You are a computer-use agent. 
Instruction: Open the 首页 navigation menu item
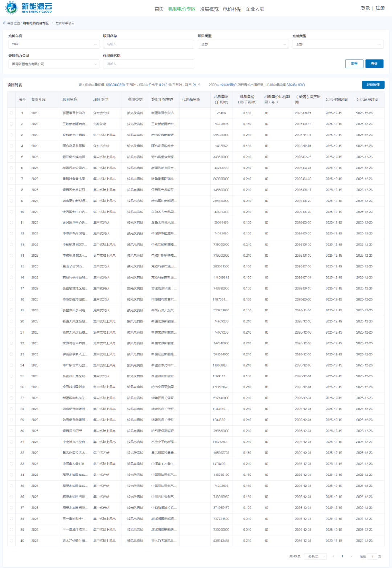tap(159, 9)
